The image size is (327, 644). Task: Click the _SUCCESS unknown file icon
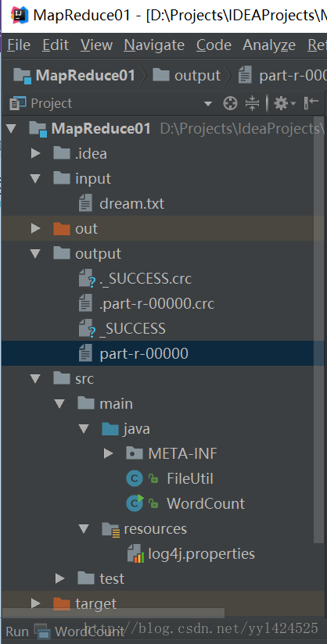[x=86, y=329]
